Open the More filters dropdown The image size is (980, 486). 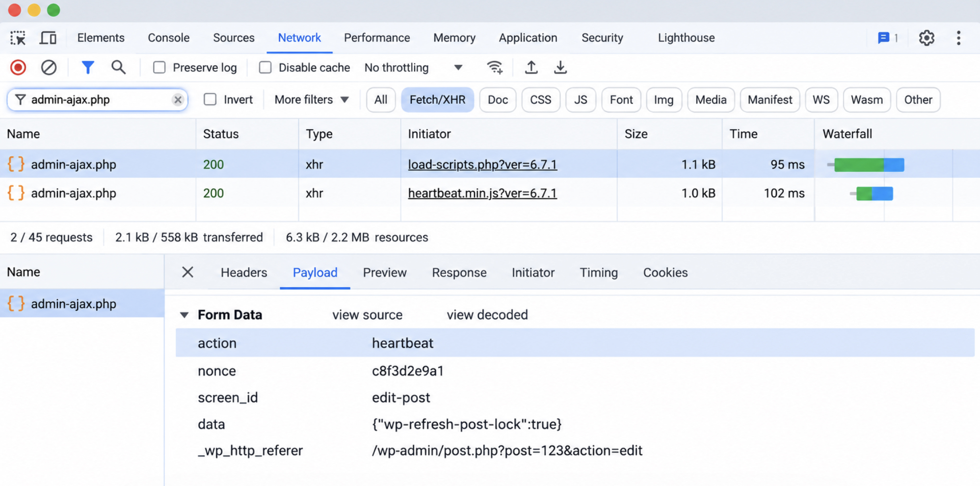click(312, 100)
